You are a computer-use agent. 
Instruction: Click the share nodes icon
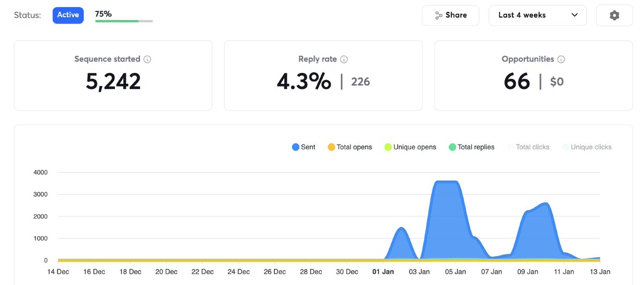pos(439,16)
